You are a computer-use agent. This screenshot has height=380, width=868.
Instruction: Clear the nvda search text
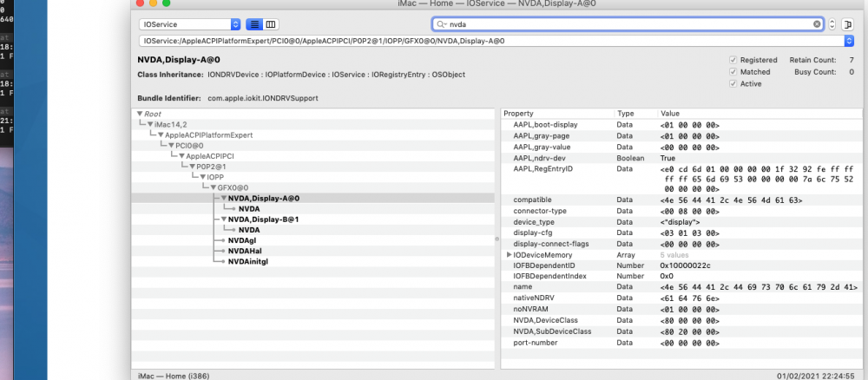click(817, 24)
